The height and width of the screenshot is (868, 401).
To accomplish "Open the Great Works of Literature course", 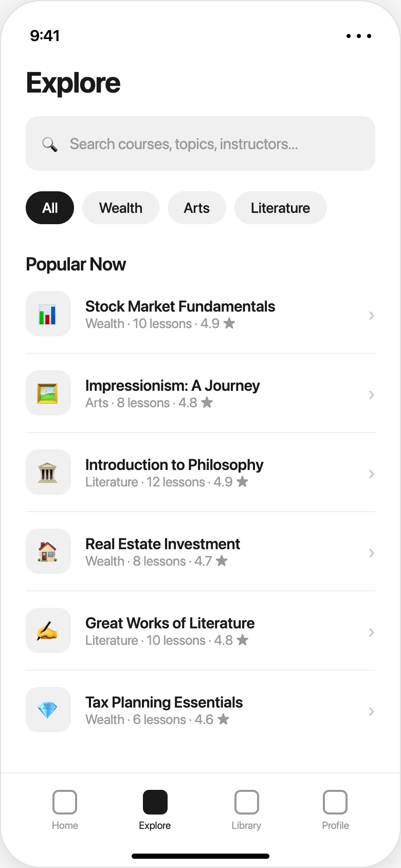I will coord(170,631).
